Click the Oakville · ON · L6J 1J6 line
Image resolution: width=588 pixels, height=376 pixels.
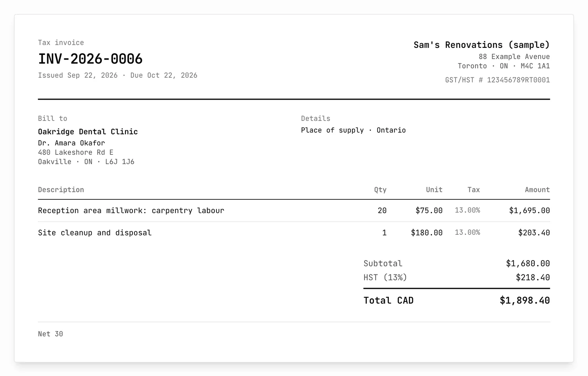pyautogui.click(x=86, y=162)
